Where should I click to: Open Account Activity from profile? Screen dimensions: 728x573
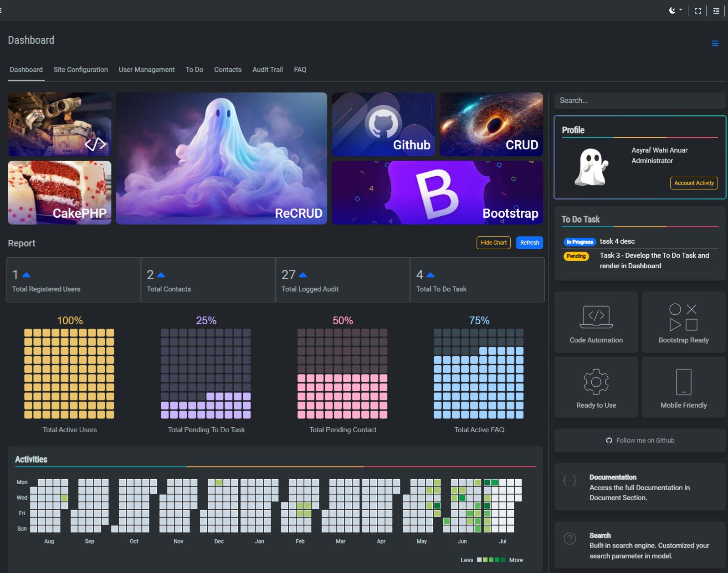[x=694, y=183]
